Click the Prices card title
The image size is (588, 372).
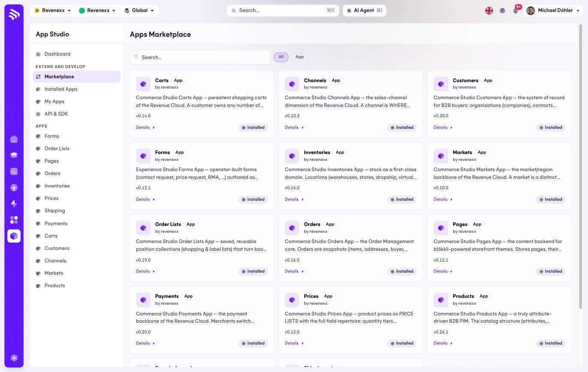tap(311, 296)
